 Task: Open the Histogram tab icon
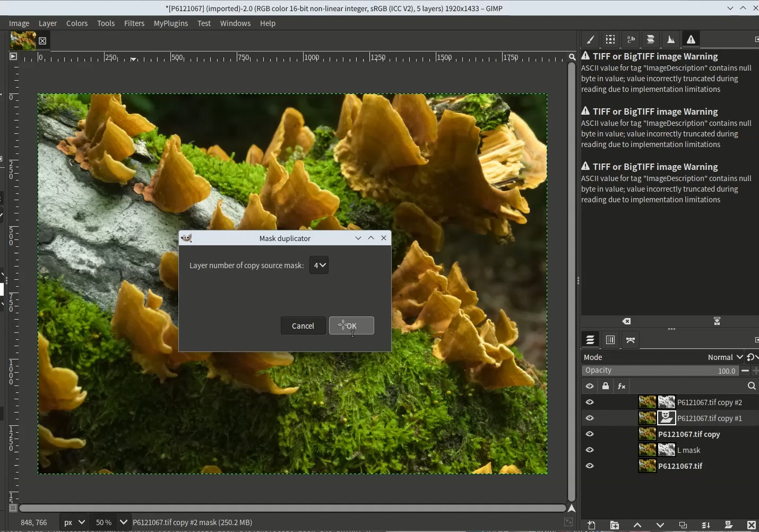click(671, 40)
